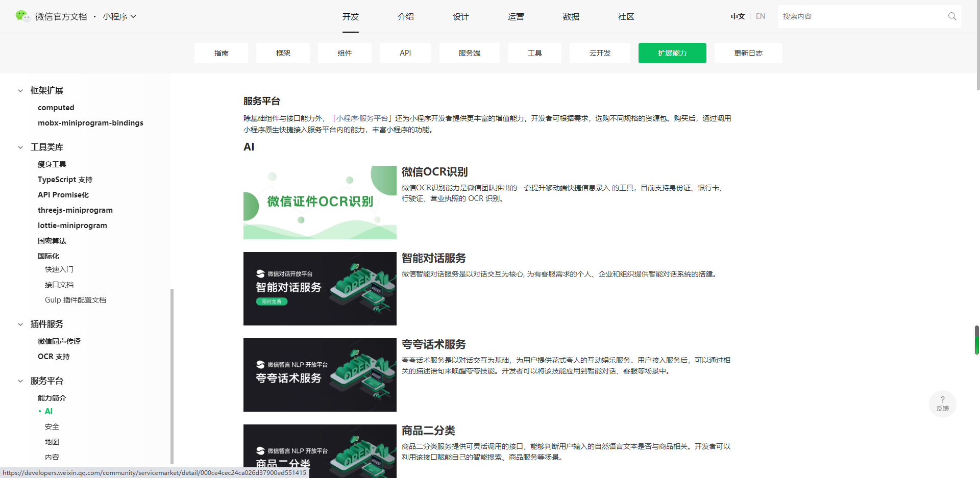Open computed in the sidebar
Viewport: 980px width, 478px height.
click(56, 108)
